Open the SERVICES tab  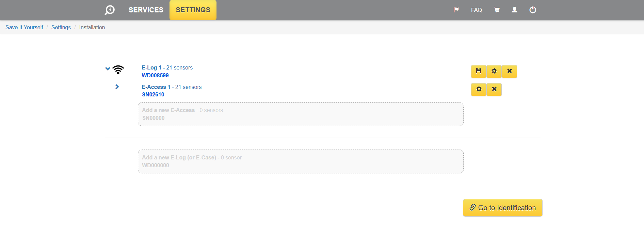[146, 10]
